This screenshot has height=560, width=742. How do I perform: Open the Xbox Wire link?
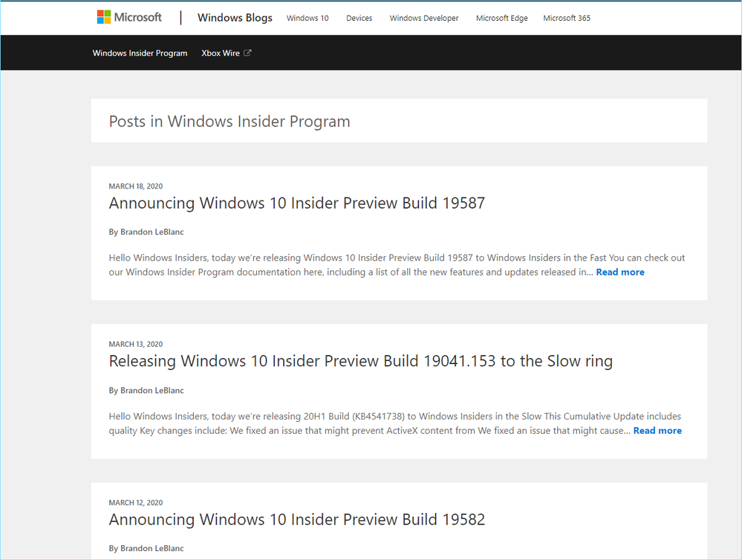tap(221, 53)
